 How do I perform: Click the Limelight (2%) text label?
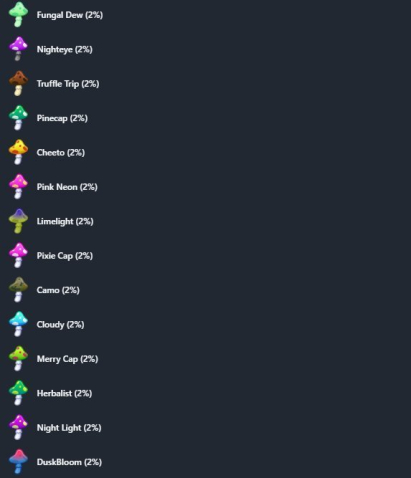point(65,221)
